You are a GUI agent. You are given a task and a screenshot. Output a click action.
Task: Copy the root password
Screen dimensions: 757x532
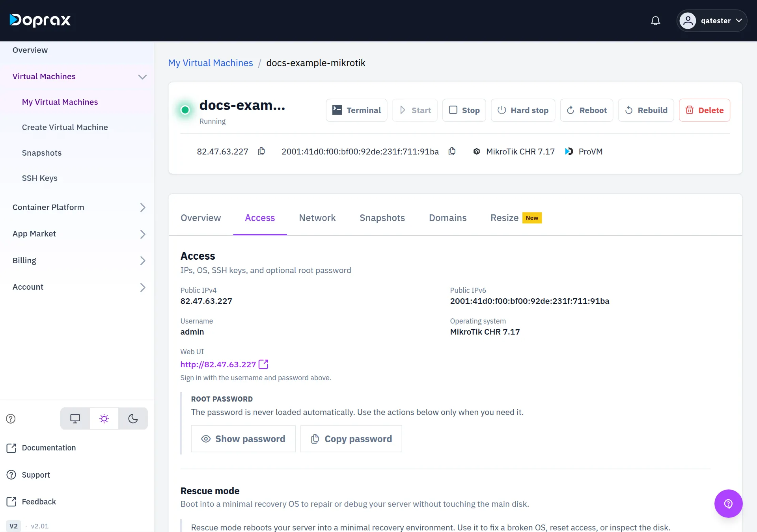(351, 439)
